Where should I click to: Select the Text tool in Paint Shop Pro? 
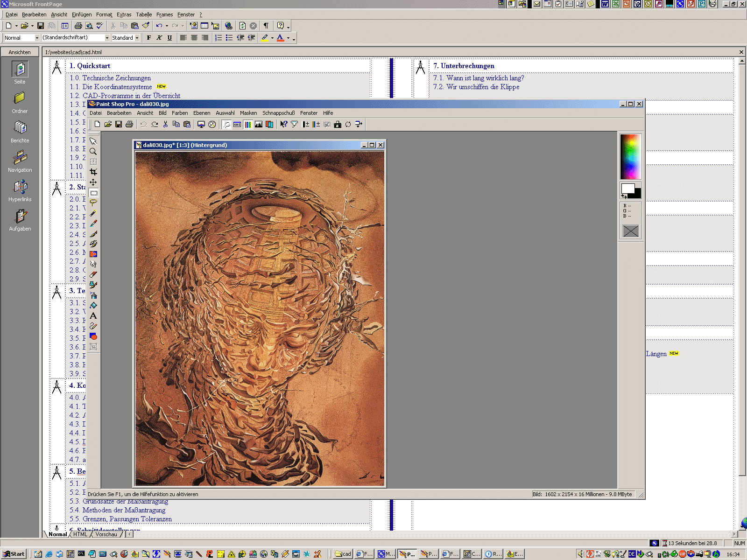[93, 315]
